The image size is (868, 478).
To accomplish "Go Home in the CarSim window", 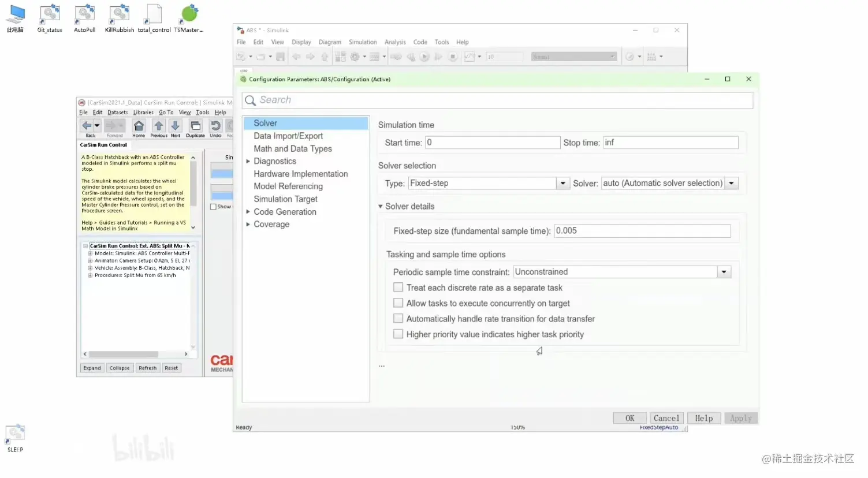I will pyautogui.click(x=139, y=126).
